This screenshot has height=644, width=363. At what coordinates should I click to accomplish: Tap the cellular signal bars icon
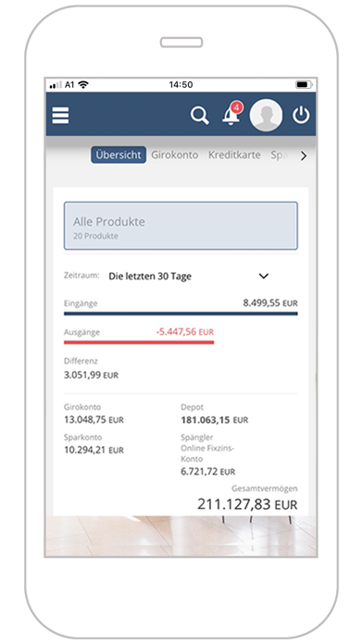pos(56,85)
